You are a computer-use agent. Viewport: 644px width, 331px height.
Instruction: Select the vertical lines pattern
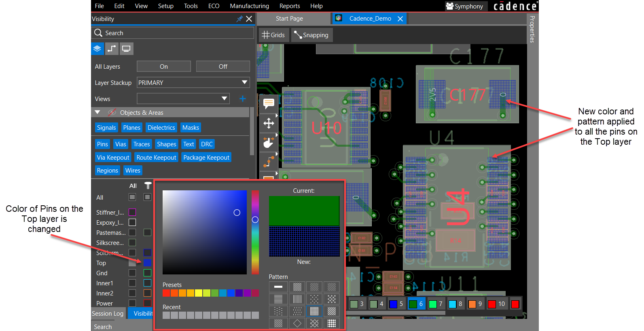(297, 299)
